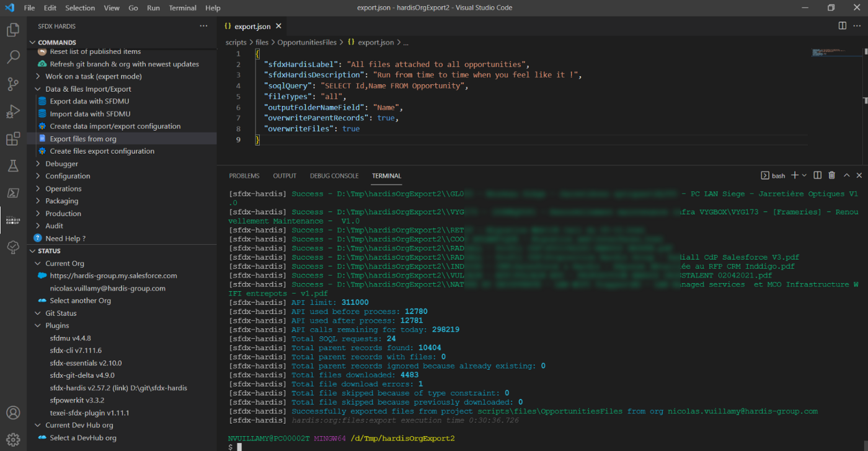Close the terminal panel
Viewport: 868px width, 451px height.
[859, 176]
